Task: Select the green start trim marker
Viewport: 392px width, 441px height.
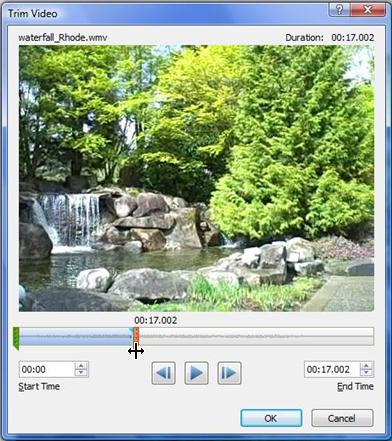Action: click(x=16, y=338)
